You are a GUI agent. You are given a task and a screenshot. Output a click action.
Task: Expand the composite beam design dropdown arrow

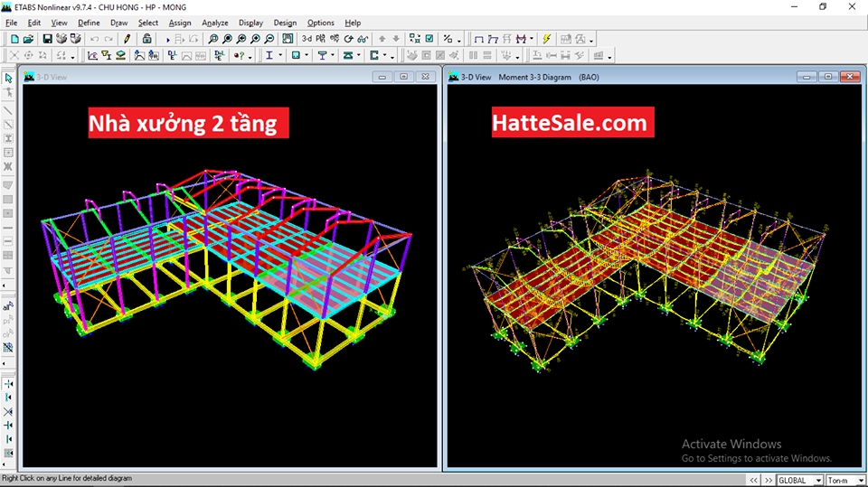(x=332, y=55)
